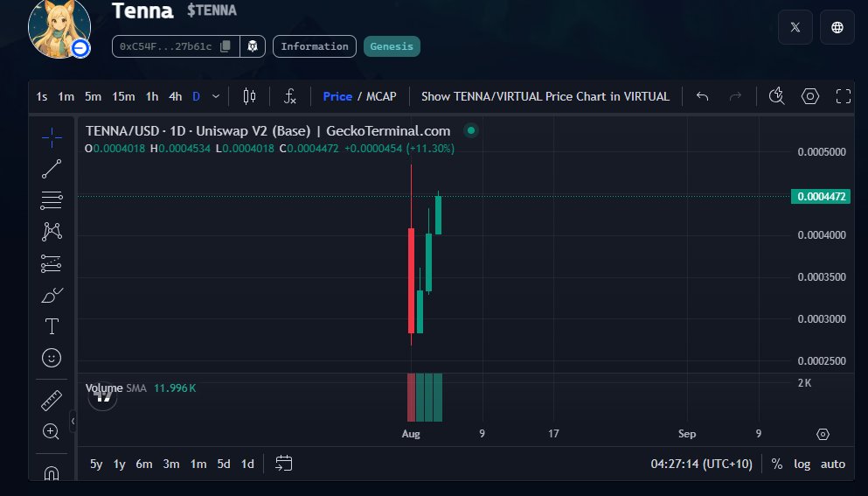The width and height of the screenshot is (868, 496).
Task: Open the quick search icon
Action: coord(777,96)
